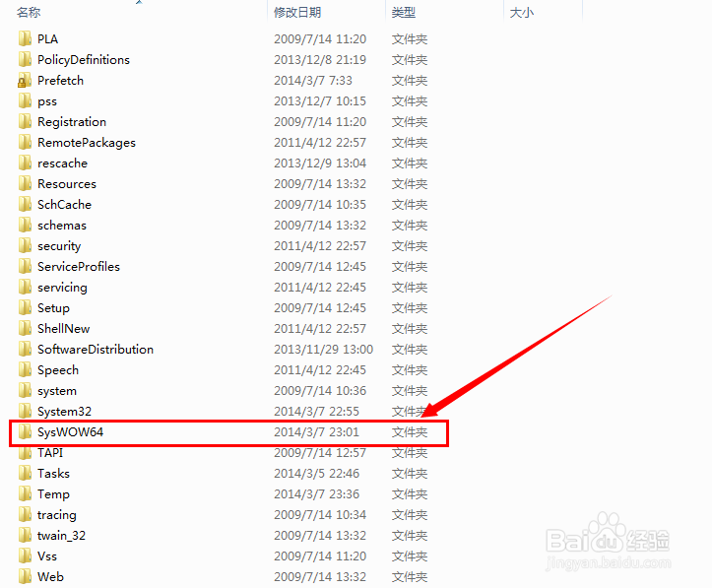This screenshot has width=712, height=588.
Task: Click the SoftwareDistribution folder icon
Action: (25, 350)
